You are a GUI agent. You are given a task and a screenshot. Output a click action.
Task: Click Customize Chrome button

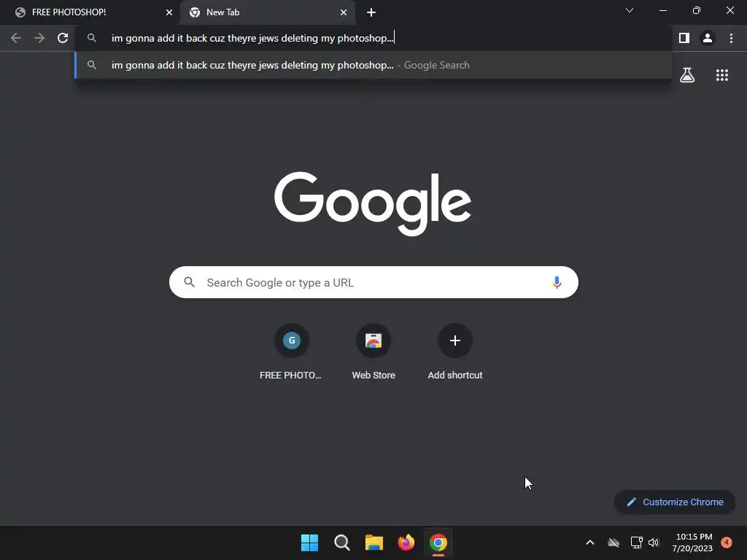[675, 502]
